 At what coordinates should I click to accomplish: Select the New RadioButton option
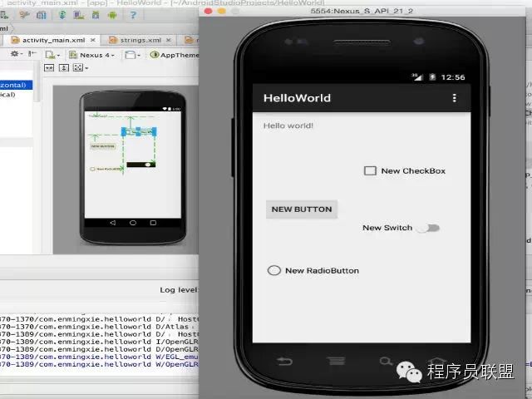coord(313,270)
